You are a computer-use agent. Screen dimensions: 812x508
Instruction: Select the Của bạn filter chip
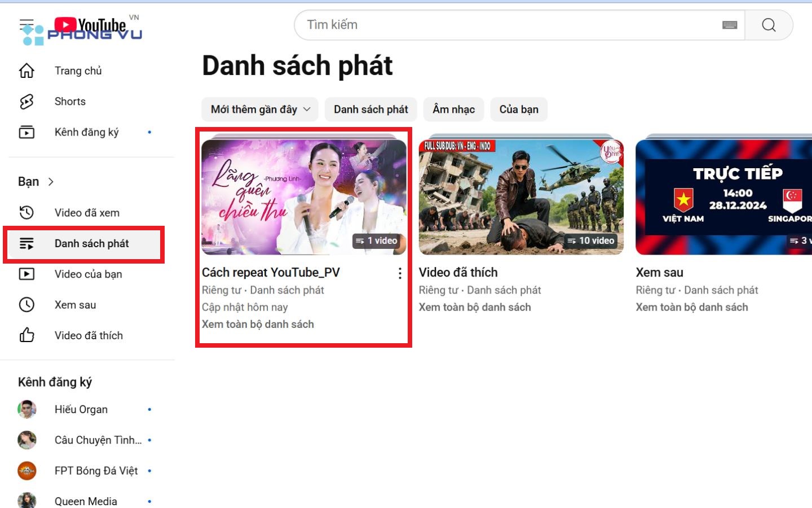(x=518, y=109)
